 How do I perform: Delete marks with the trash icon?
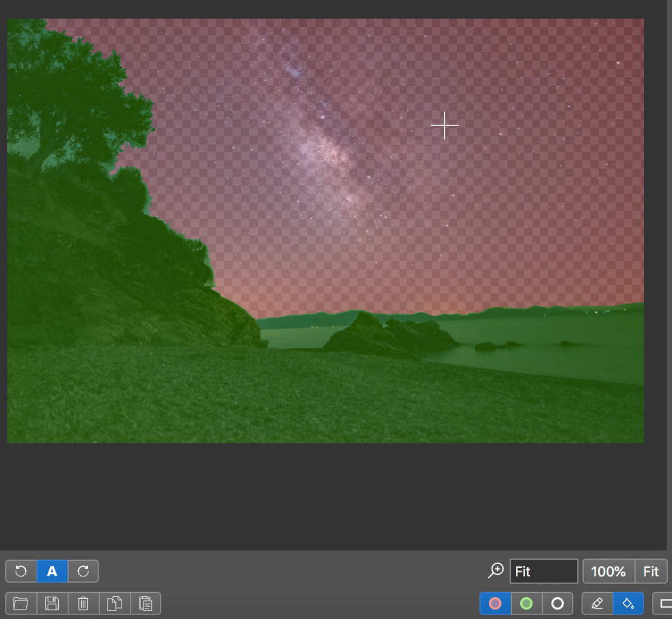pos(83,603)
